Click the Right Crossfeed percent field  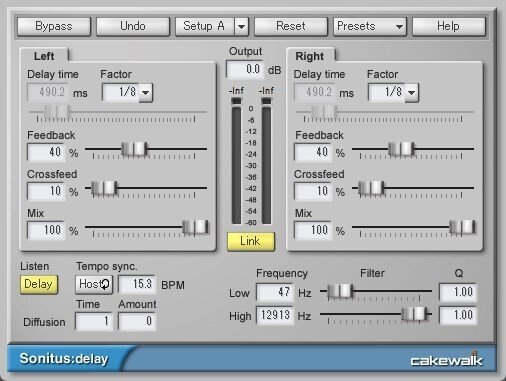point(313,191)
